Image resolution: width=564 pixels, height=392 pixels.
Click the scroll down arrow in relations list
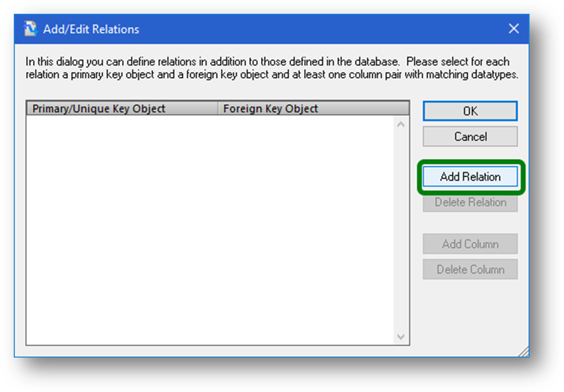(401, 337)
